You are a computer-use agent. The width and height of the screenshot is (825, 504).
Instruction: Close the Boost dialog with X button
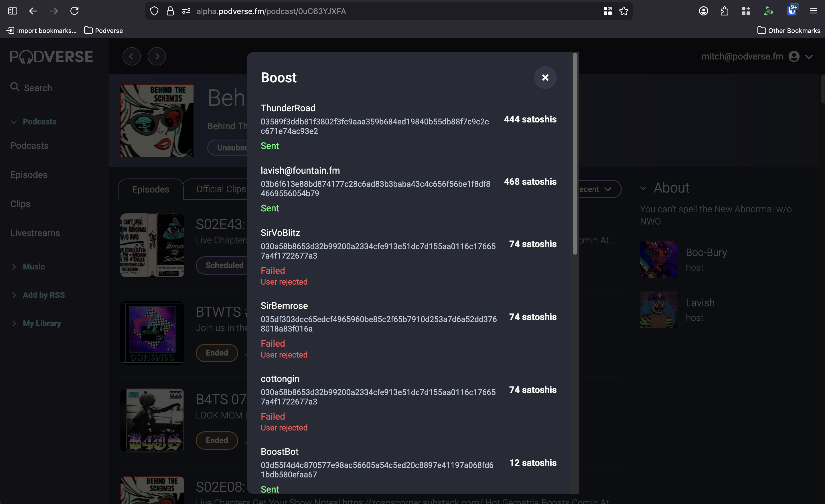tap(545, 78)
